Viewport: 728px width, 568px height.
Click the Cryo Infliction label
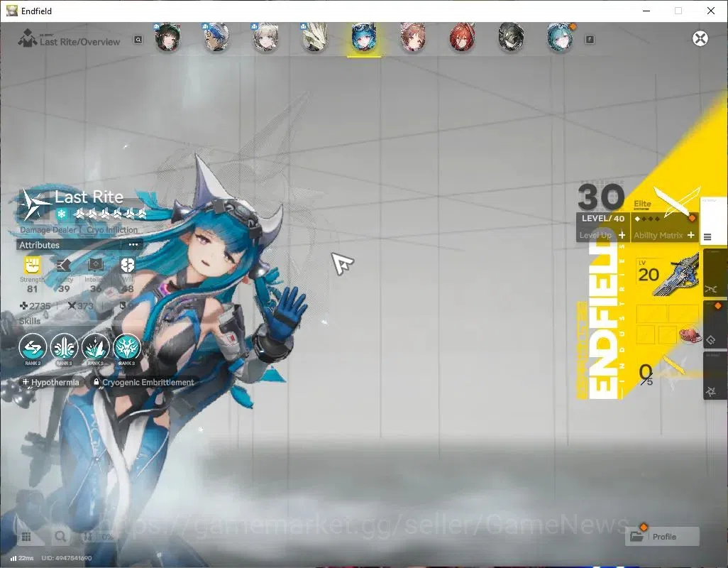coord(112,230)
